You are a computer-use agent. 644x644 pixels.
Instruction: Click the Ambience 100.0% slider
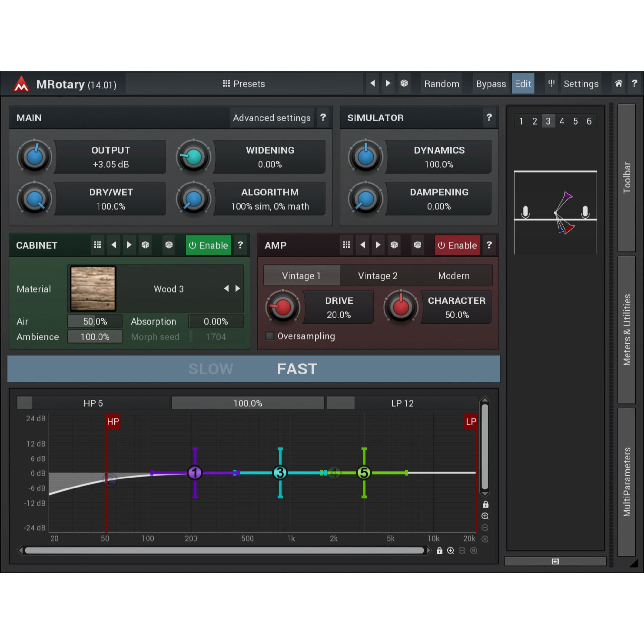(x=95, y=337)
